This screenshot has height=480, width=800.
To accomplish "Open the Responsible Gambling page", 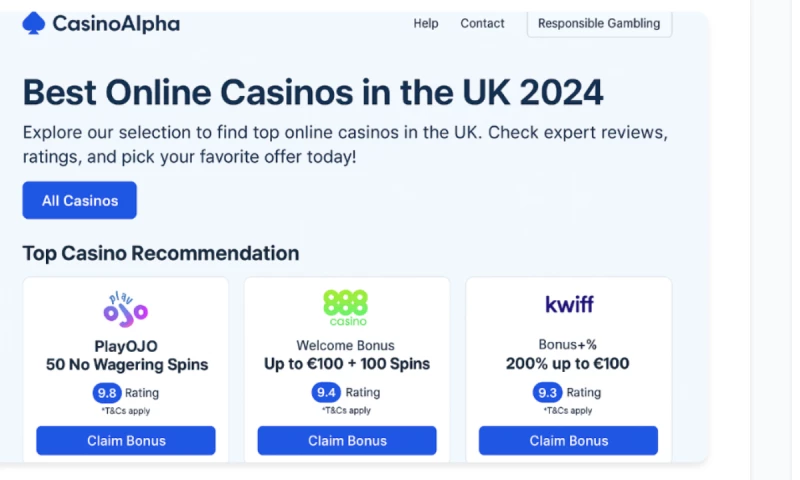I will click(x=599, y=23).
